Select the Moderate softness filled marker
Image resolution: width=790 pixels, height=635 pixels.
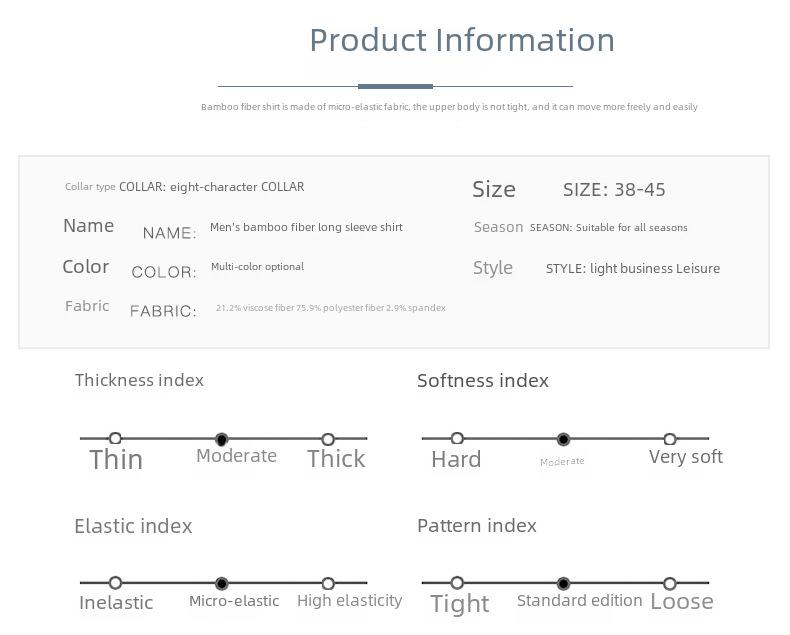[563, 439]
